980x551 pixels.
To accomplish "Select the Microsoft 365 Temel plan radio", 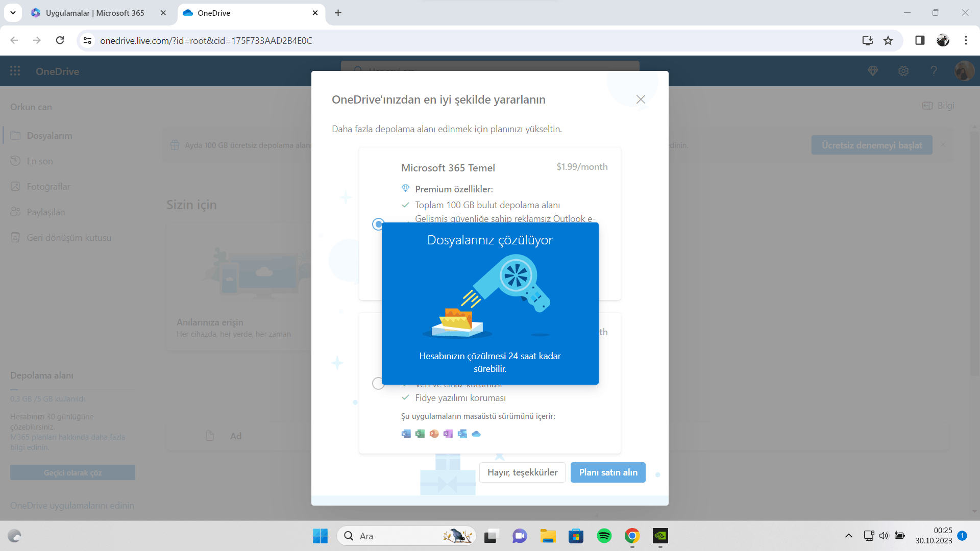I will point(378,224).
